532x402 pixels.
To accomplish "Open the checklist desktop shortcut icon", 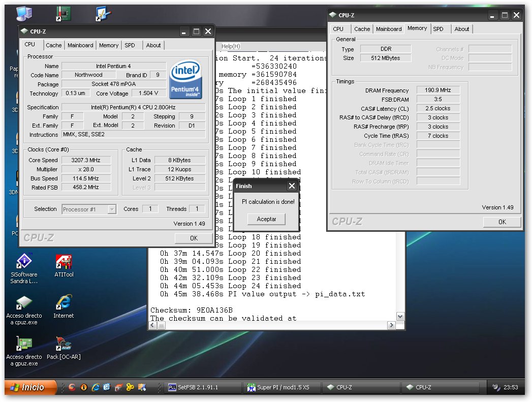I will pos(103,14).
